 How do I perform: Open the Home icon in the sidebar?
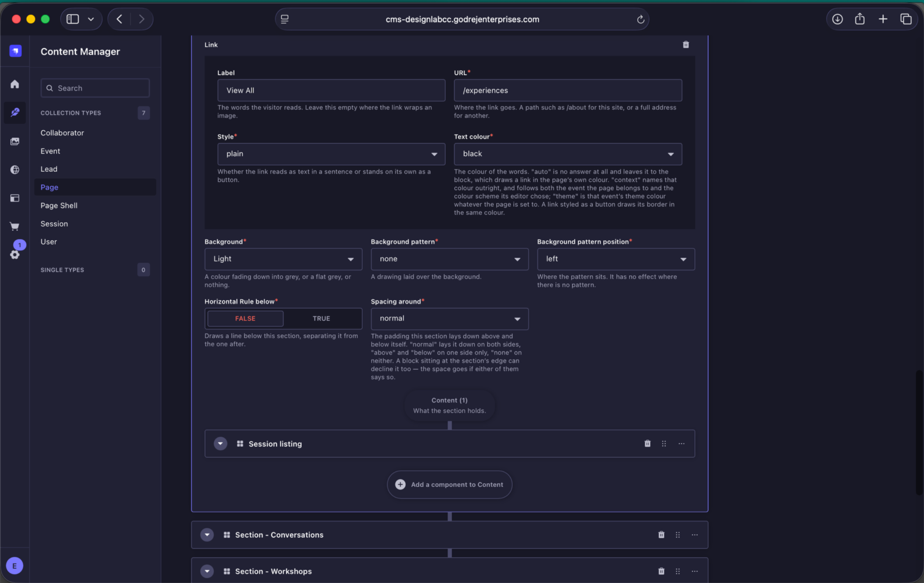(15, 84)
